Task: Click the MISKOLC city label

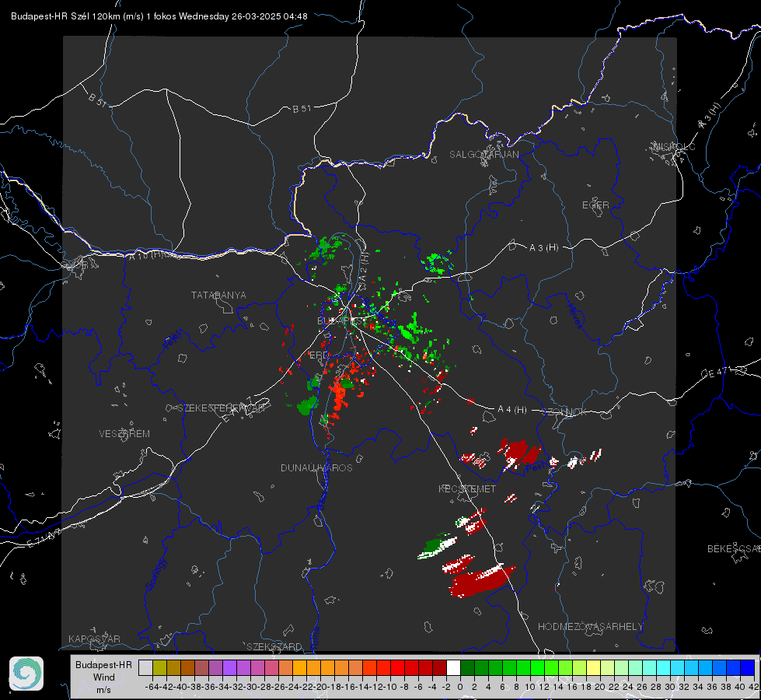Action: coord(674,146)
